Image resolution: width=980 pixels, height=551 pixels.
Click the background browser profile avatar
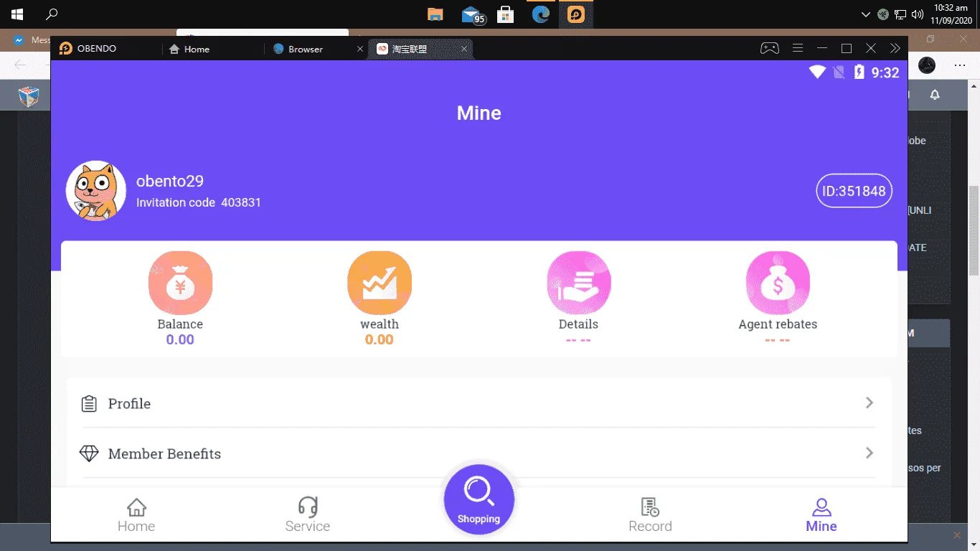928,65
